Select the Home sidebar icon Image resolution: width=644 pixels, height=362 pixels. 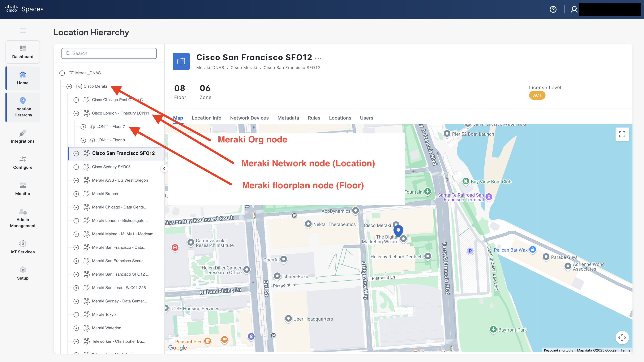coord(22,78)
